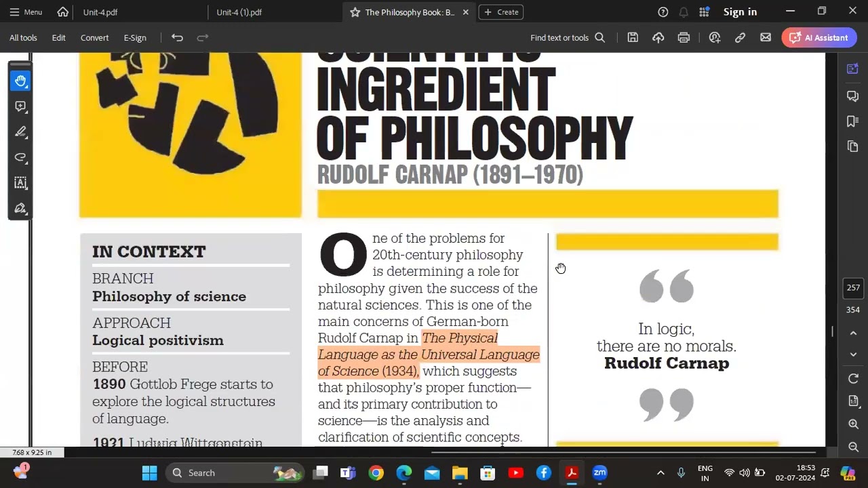Select the Draw freehand lasso tool
This screenshot has width=868, height=488.
pos(20,157)
